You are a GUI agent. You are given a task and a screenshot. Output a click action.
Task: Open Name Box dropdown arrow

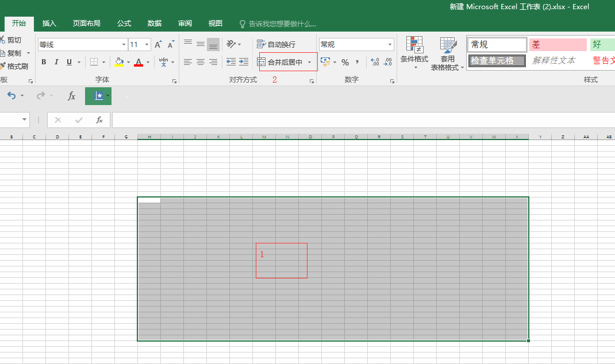click(24, 119)
